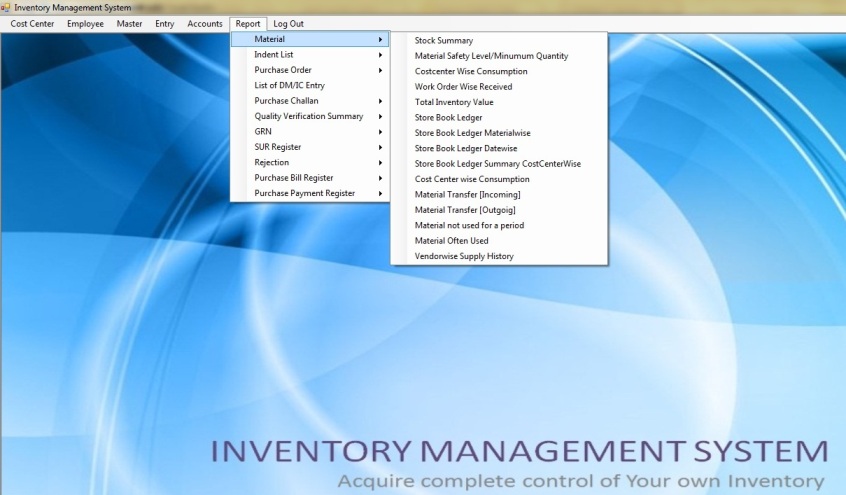Click the Inventory Management System title bar icon
This screenshot has width=846, height=495.
6,7
